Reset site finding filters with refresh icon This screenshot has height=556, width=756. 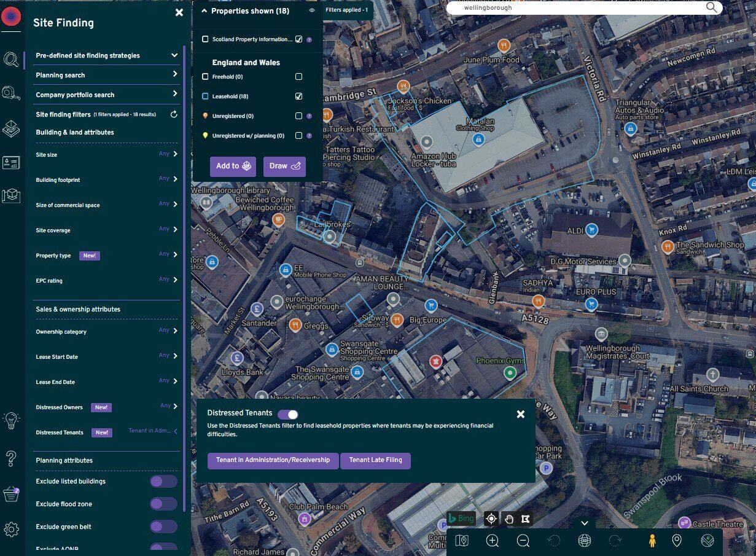(174, 114)
